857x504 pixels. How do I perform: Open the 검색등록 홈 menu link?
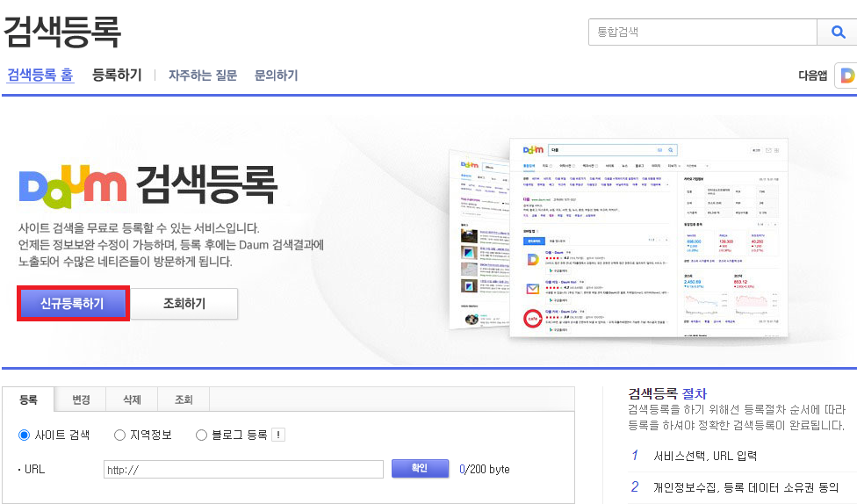point(40,75)
